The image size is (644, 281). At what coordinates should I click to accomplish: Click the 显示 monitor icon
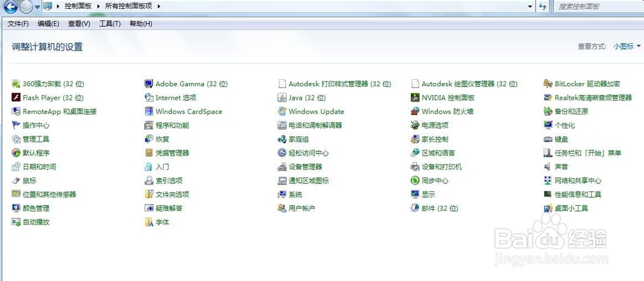pyautogui.click(x=415, y=194)
